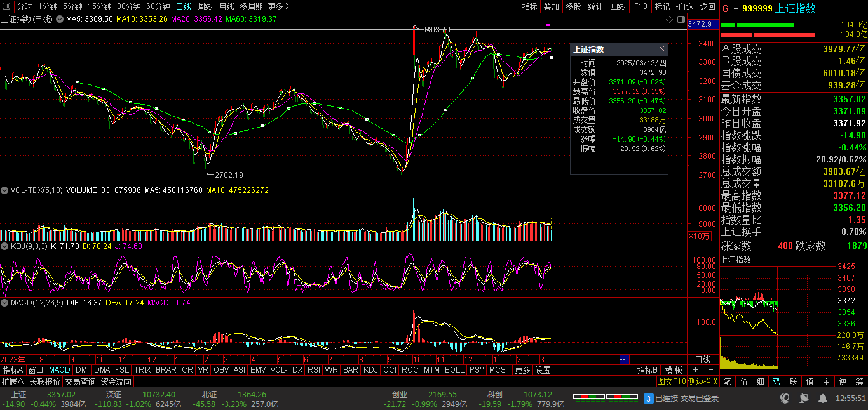
Task: Select the DMI indicator tab
Action: (82, 370)
